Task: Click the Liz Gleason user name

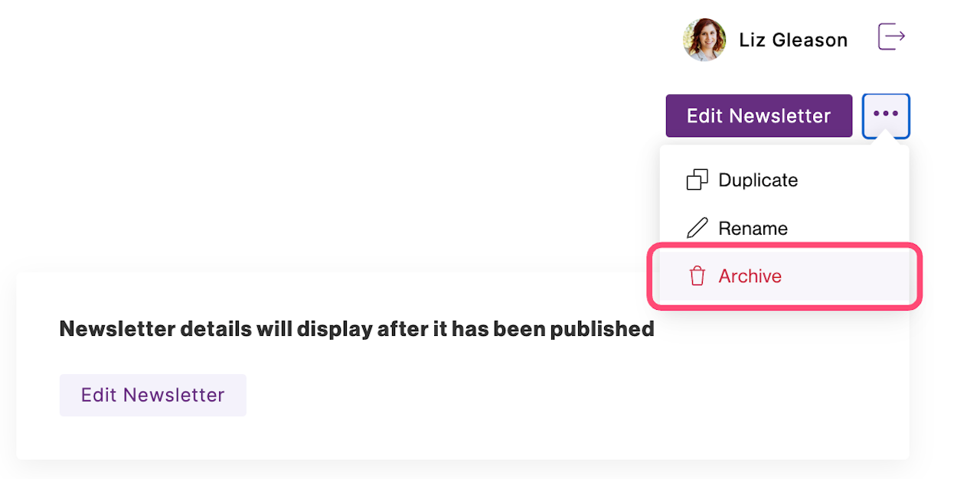Action: point(793,40)
